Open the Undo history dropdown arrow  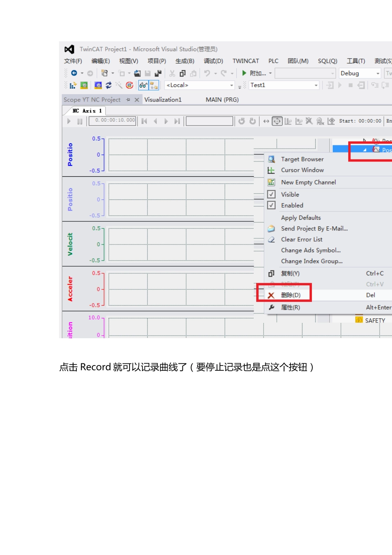tap(215, 73)
